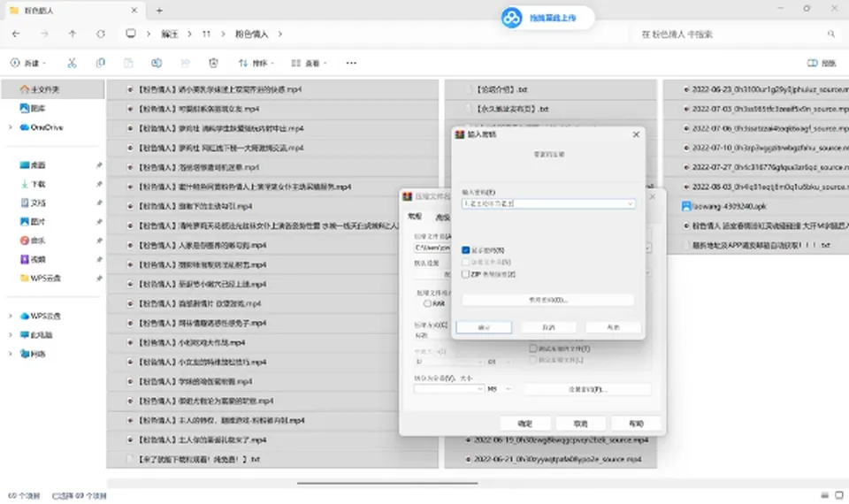Image resolution: width=849 pixels, height=504 pixels.
Task: Go back using the Explorer back arrow
Action: [x=16, y=34]
